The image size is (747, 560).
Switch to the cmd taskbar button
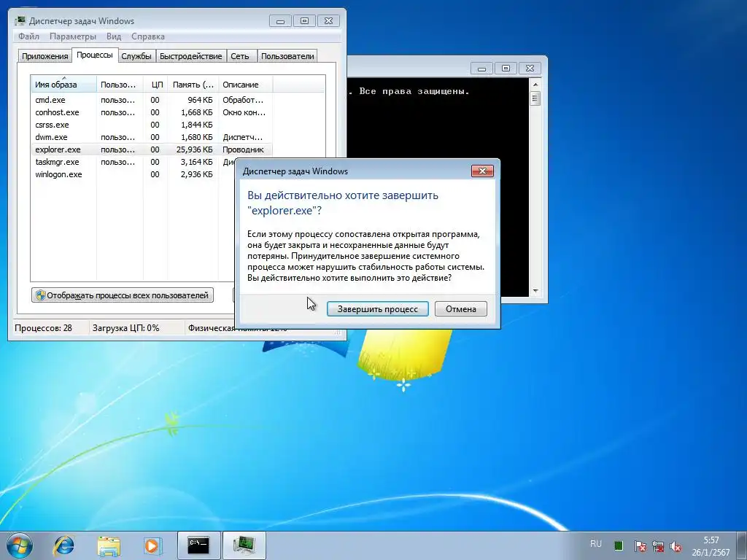pos(198,545)
